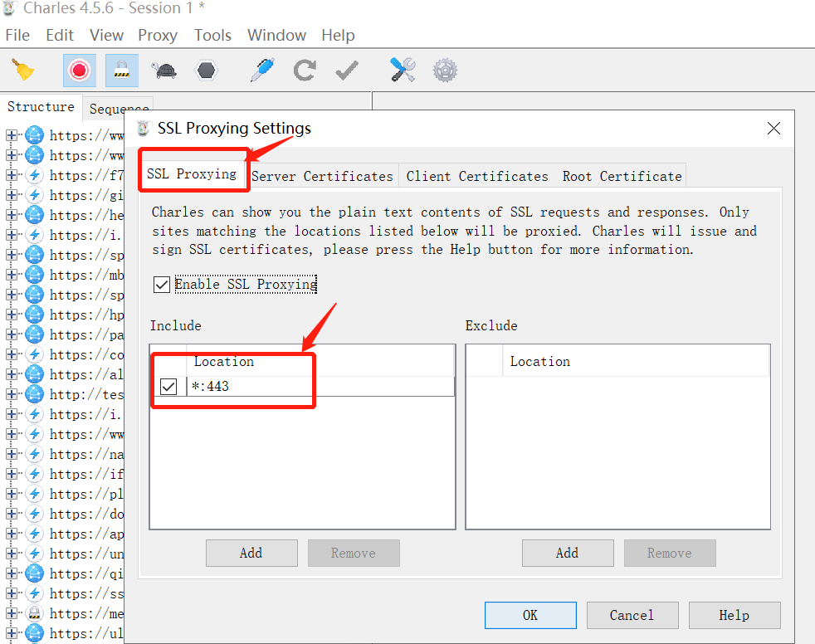Toggle breakpoints hexagon icon
The height and width of the screenshot is (644, 815).
(207, 71)
